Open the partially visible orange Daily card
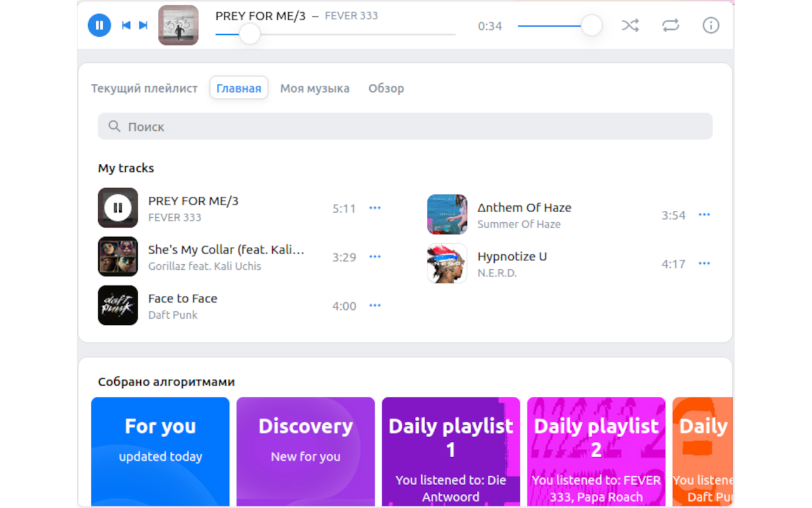This screenshot has height=508, width=812. click(x=702, y=452)
